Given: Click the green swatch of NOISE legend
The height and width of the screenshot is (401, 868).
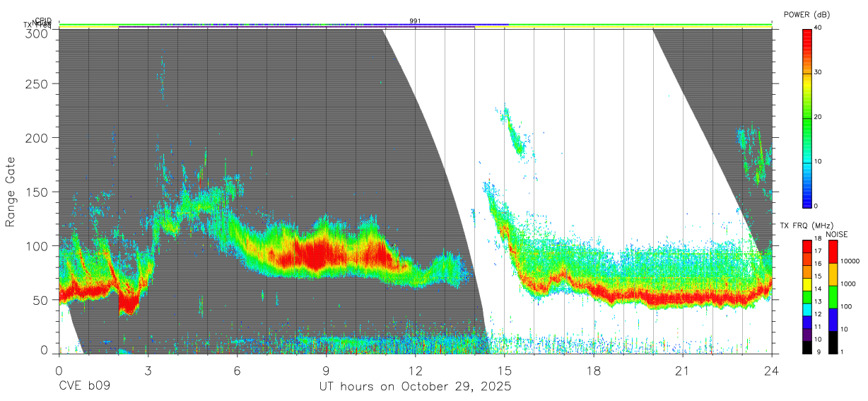Looking at the screenshot, I should (x=832, y=296).
